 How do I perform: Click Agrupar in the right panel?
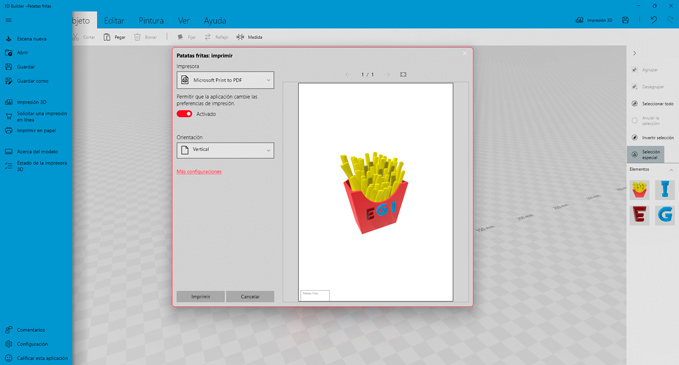tap(645, 70)
